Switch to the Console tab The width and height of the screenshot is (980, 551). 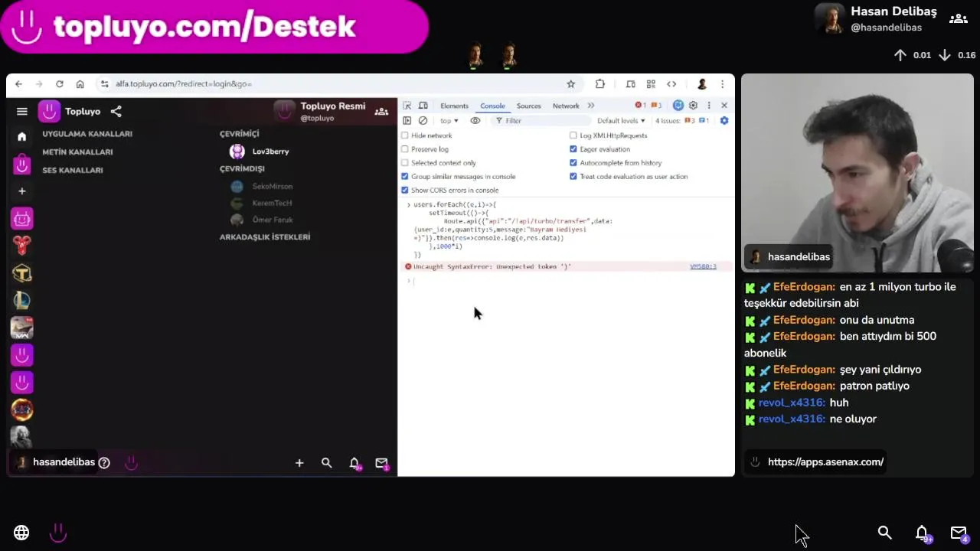[492, 106]
